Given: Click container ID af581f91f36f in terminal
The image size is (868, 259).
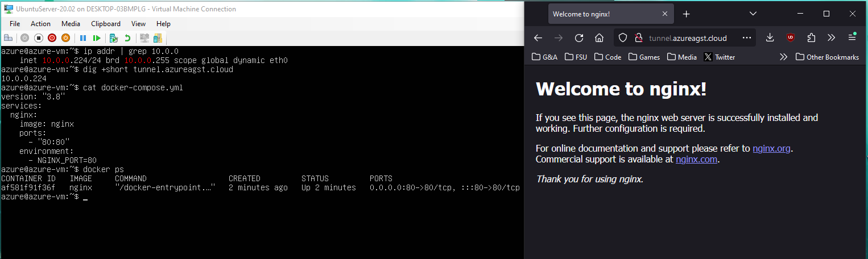Looking at the screenshot, I should tap(28, 187).
